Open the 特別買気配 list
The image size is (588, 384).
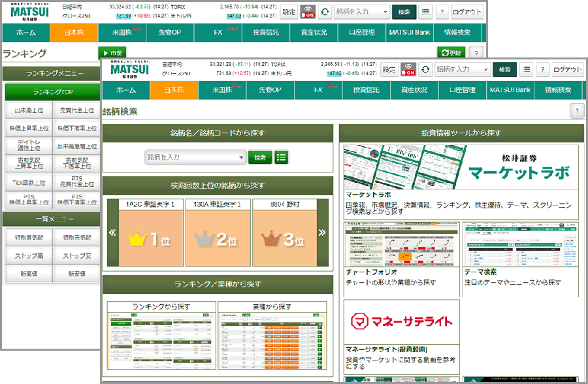[x=29, y=237]
